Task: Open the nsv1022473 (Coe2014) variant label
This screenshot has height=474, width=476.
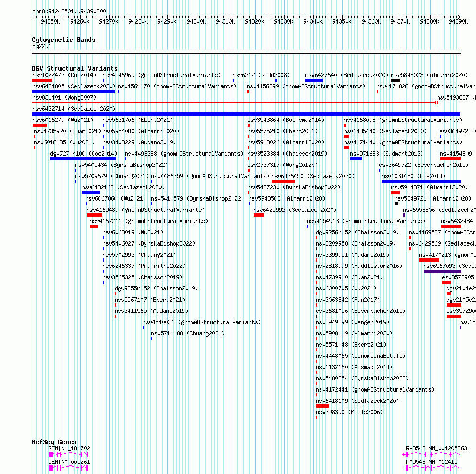Action: pyautogui.click(x=64, y=75)
